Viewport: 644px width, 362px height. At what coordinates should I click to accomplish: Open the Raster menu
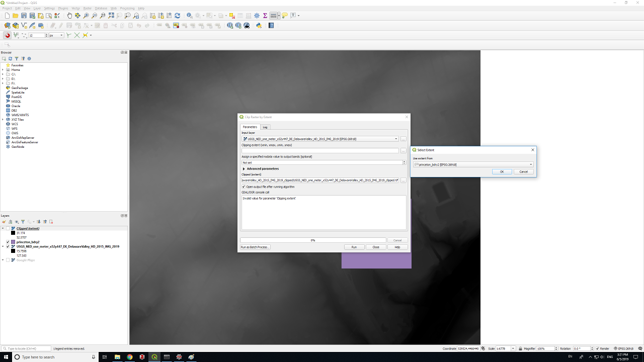click(88, 9)
